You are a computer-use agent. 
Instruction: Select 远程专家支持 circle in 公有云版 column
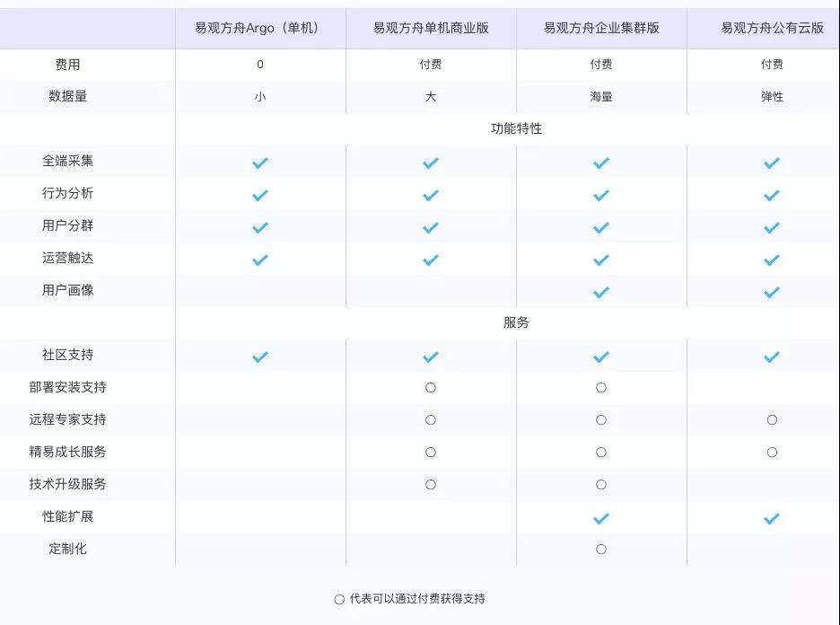[x=772, y=419]
